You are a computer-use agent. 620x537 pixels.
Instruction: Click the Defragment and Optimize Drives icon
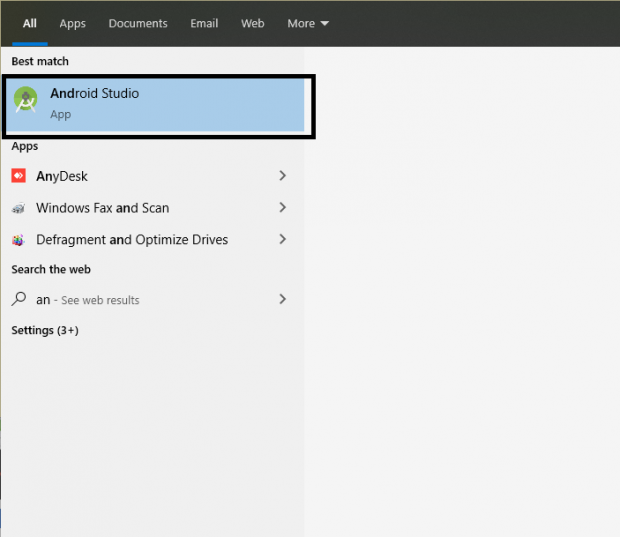pos(18,240)
